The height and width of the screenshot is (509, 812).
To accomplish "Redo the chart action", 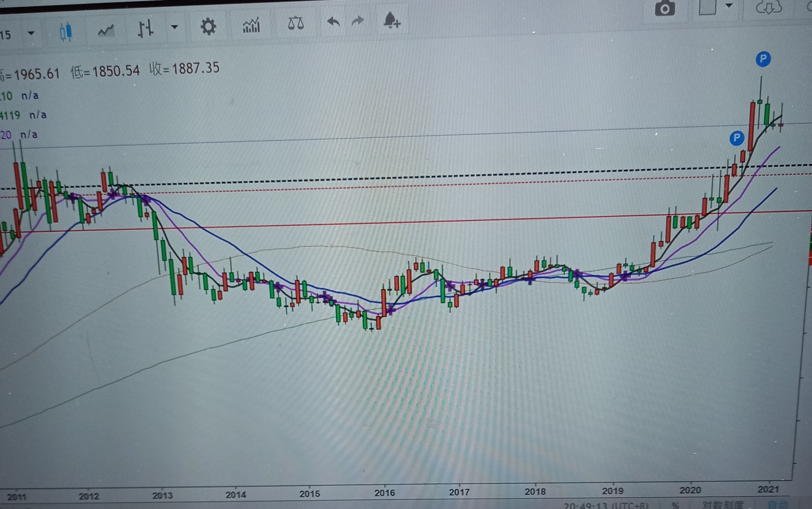I will point(358,21).
